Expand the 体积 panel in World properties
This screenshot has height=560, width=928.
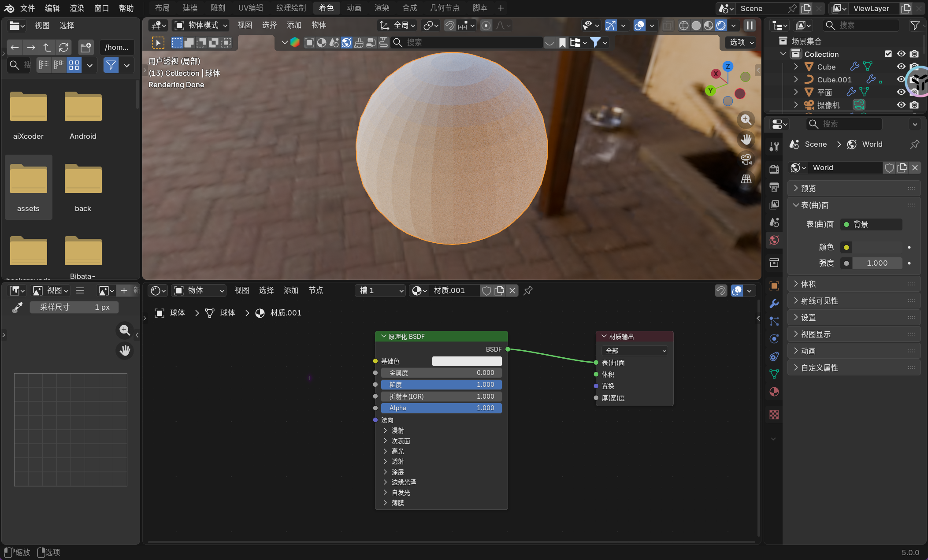point(808,284)
